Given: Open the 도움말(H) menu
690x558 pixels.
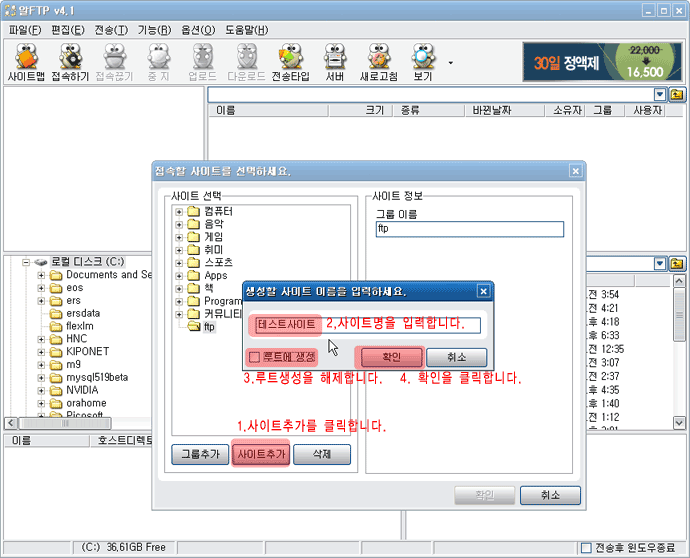Looking at the screenshot, I should coord(246,30).
